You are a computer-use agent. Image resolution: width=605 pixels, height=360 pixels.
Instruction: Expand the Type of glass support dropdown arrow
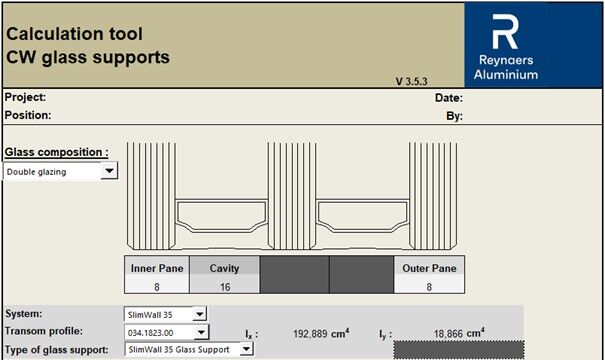tap(246, 349)
